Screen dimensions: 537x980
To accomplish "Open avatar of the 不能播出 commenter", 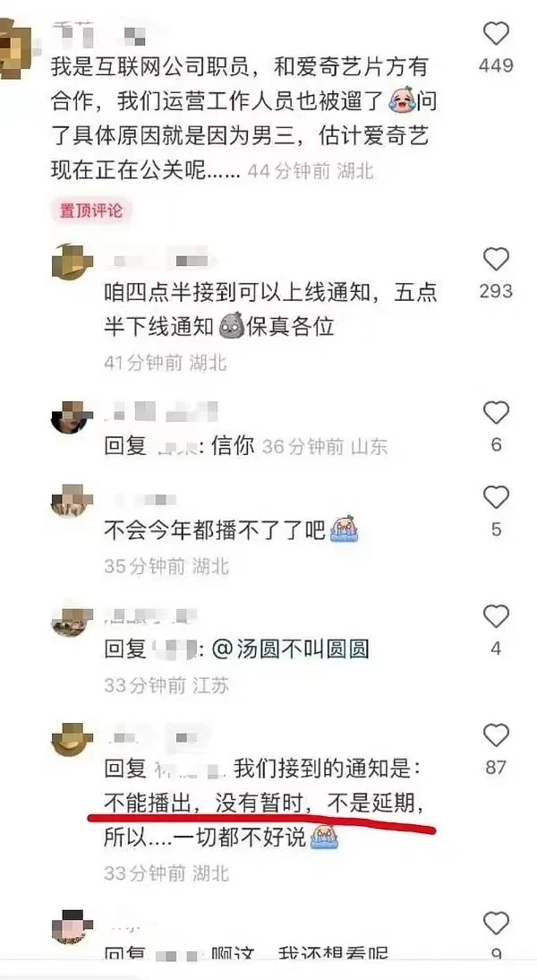I will tap(72, 739).
